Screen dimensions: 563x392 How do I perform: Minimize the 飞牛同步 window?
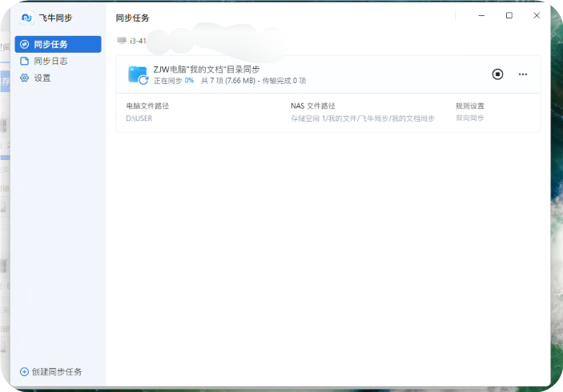[481, 15]
